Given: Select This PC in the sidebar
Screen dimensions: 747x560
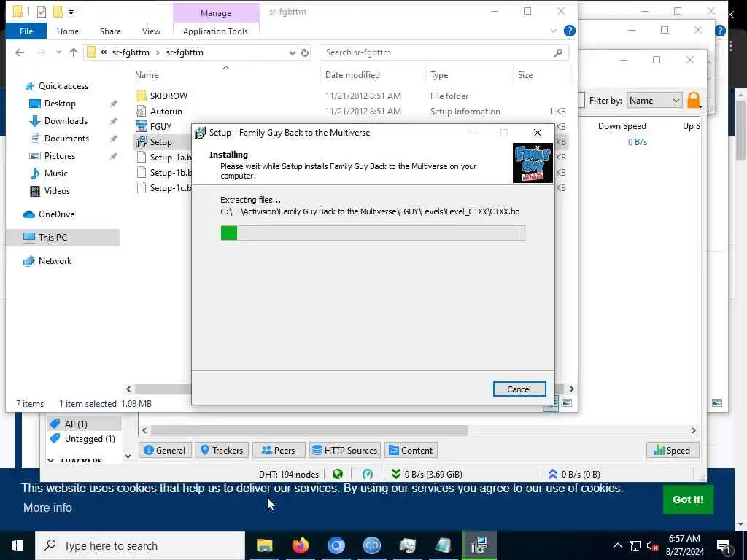Looking at the screenshot, I should [x=63, y=237].
